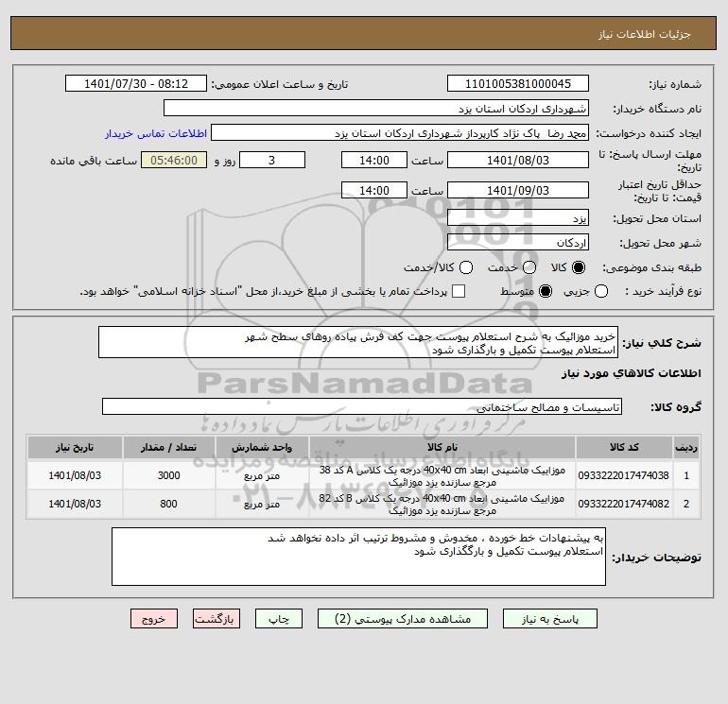
Task: Click need date 1401/08/03 in row 2
Action: pyautogui.click(x=75, y=504)
